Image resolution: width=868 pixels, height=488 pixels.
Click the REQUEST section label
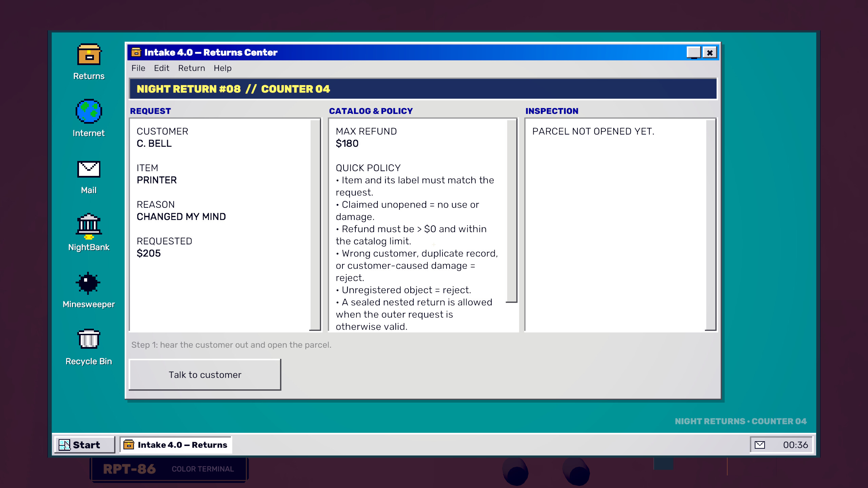point(150,111)
